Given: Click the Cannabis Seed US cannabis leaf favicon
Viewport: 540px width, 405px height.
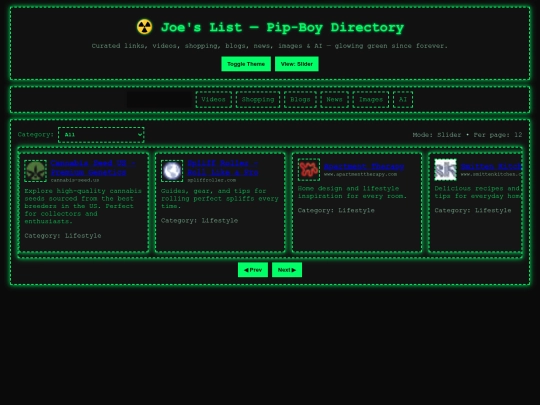Looking at the screenshot, I should click(x=35, y=171).
